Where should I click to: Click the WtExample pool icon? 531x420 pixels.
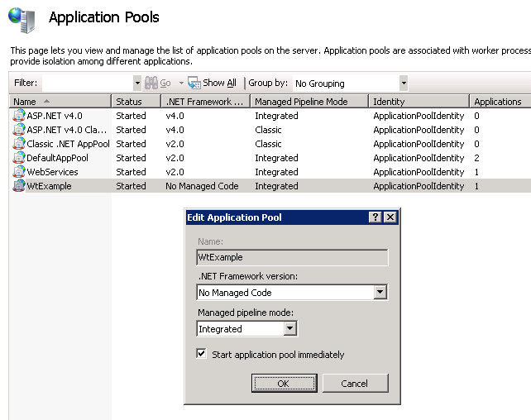coord(19,186)
